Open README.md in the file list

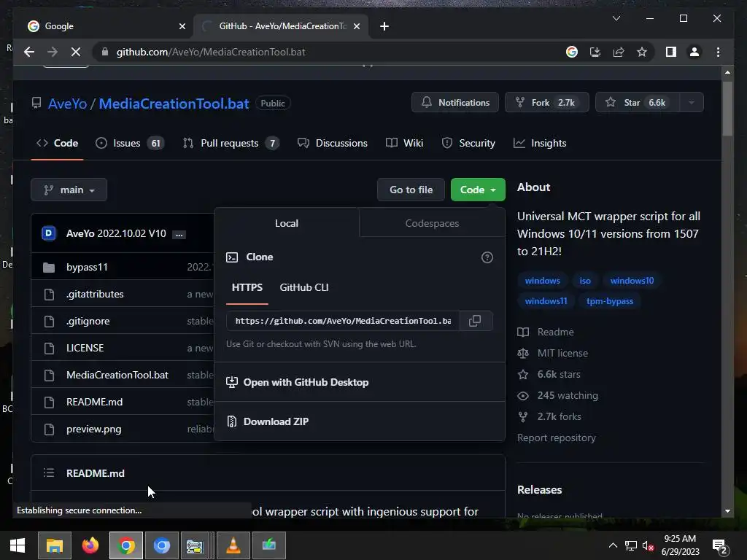pyautogui.click(x=94, y=402)
